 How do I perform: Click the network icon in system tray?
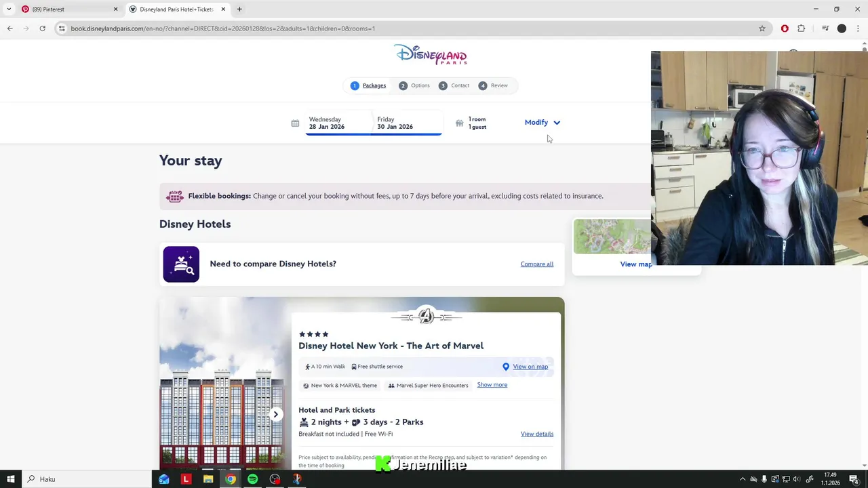pos(786,479)
